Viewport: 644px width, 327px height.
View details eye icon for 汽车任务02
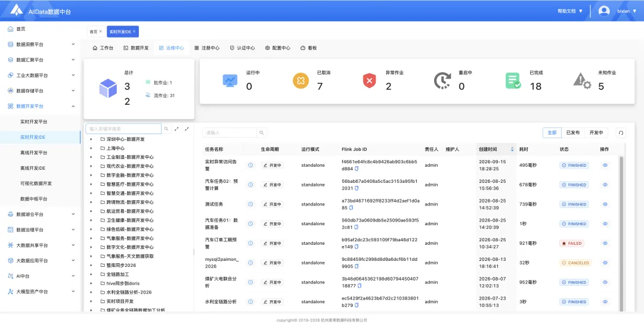[605, 185]
